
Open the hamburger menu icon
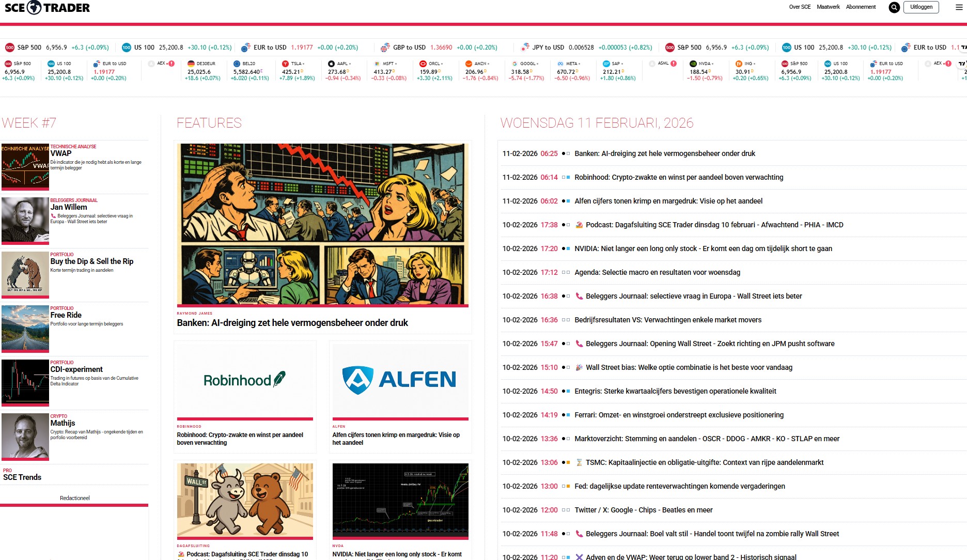pyautogui.click(x=959, y=7)
